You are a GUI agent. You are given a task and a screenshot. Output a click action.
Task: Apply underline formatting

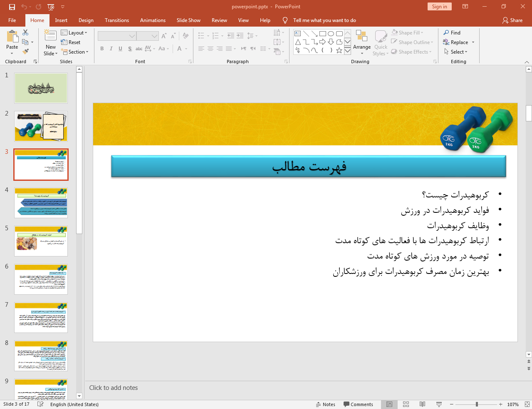120,49
